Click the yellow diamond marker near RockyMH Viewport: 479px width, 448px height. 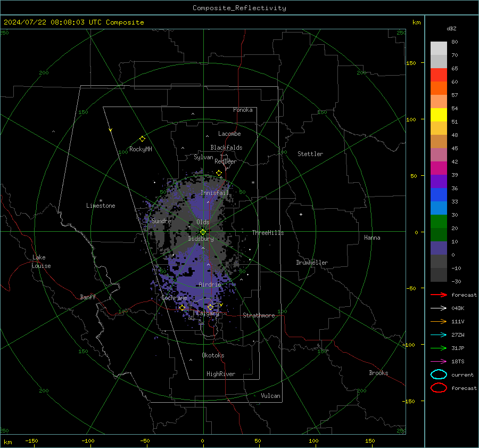click(142, 139)
